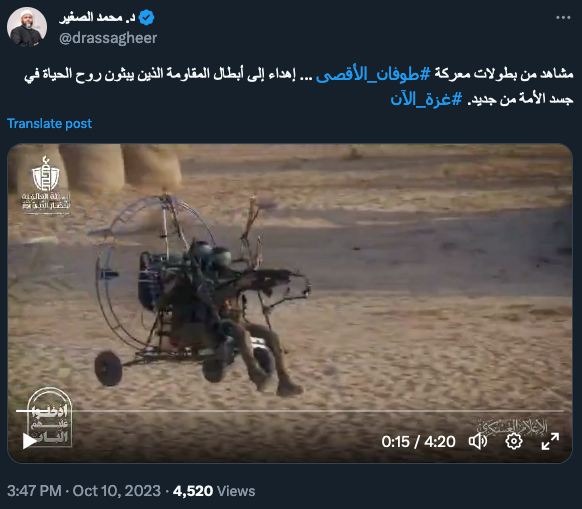This screenshot has height=509, width=582.
Task: Open the three-dot more options menu
Action: coord(563,17)
